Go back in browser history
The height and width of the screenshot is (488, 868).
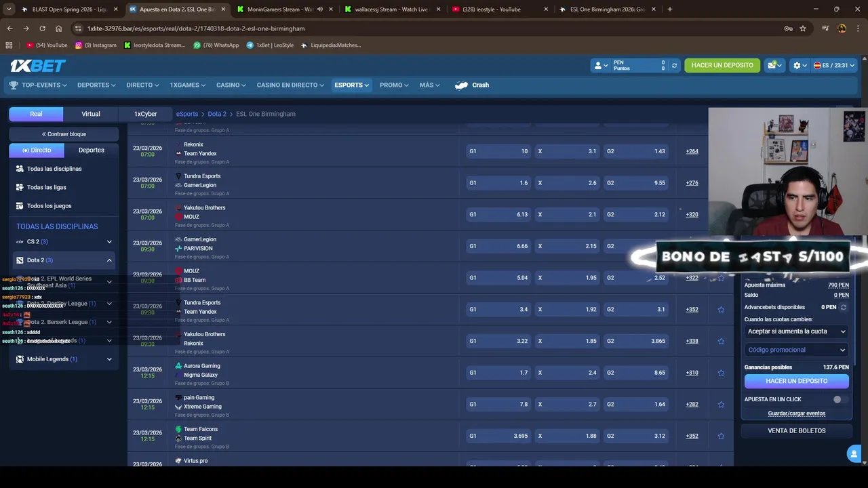[x=9, y=28]
